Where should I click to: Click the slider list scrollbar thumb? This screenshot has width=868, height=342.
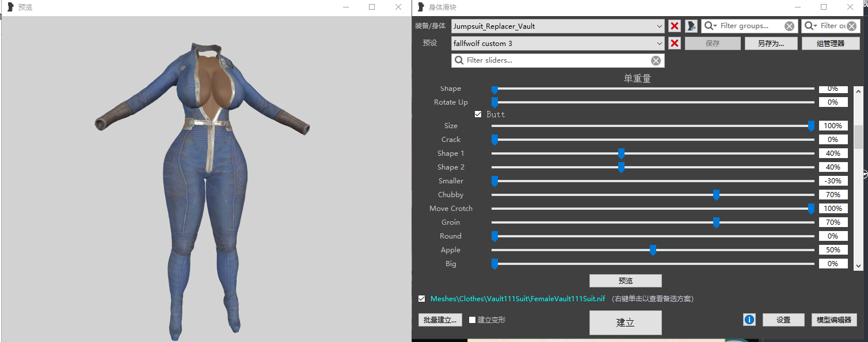tap(858, 137)
